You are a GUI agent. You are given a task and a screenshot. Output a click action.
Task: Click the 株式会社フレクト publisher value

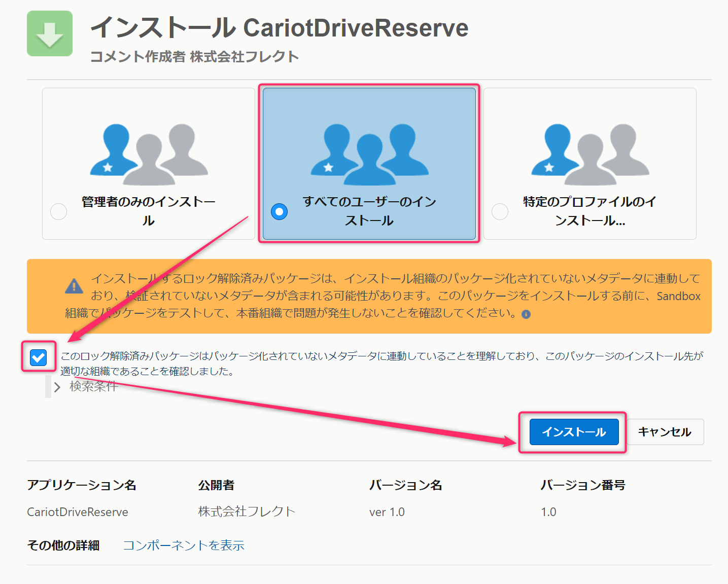click(x=247, y=512)
